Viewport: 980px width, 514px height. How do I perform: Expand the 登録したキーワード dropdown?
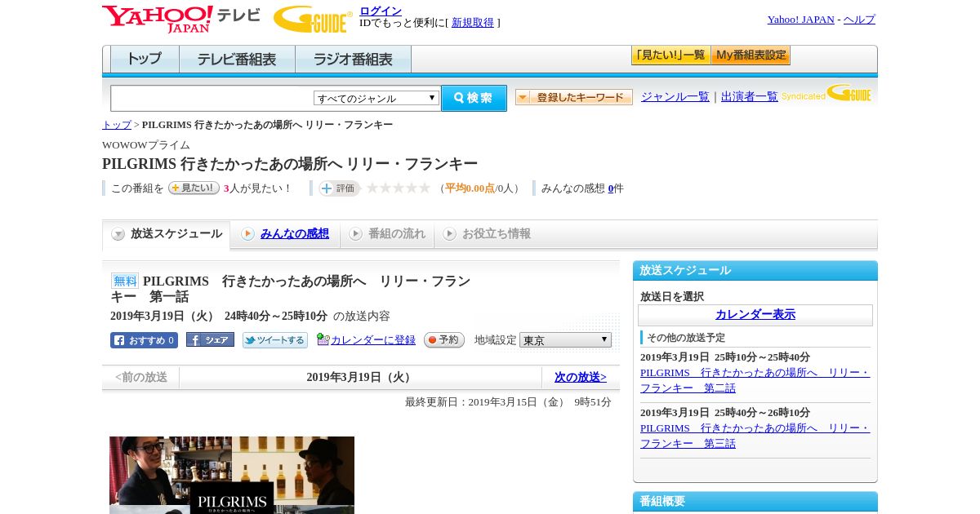[x=574, y=97]
